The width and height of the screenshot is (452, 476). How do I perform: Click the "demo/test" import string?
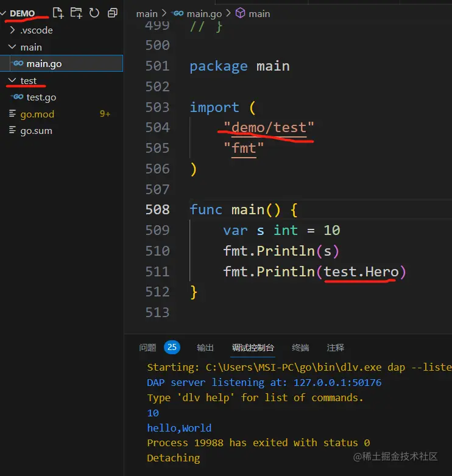point(269,127)
